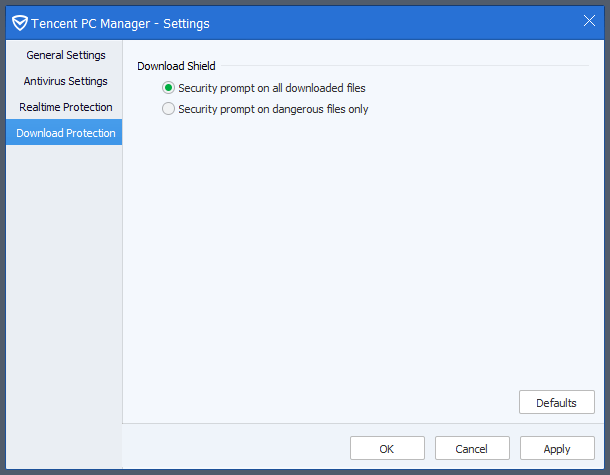Click the empty sidebar area below Download Protection
The height and width of the screenshot is (475, 610).
[x=63, y=300]
